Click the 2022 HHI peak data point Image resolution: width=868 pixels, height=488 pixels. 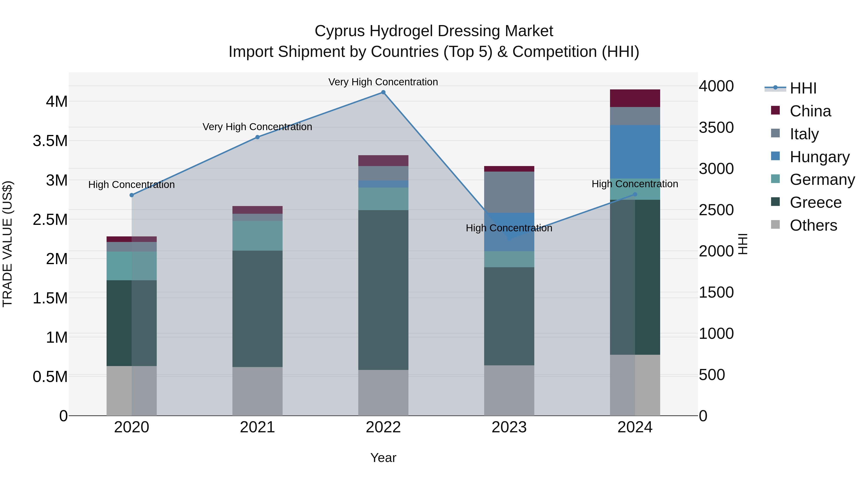point(383,92)
